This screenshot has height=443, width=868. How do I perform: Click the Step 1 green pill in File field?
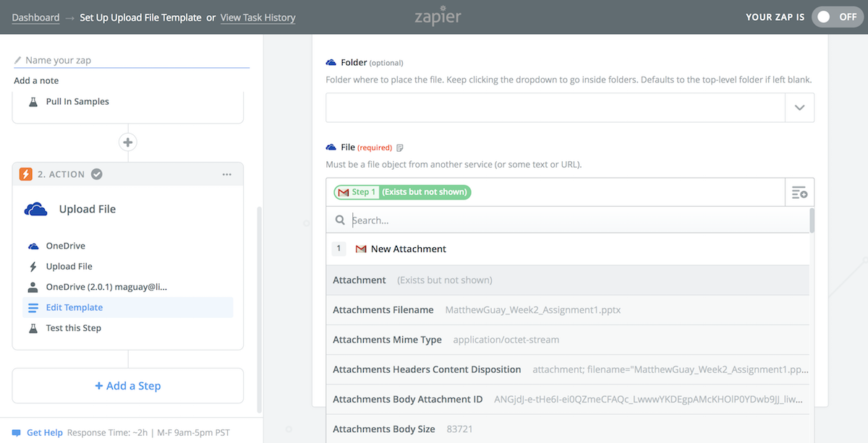[402, 192]
